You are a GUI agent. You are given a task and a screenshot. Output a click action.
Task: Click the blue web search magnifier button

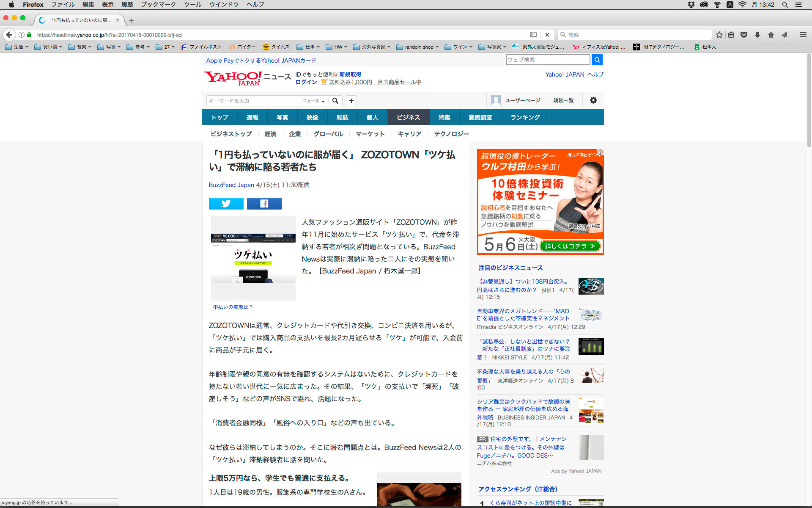pyautogui.click(x=597, y=60)
